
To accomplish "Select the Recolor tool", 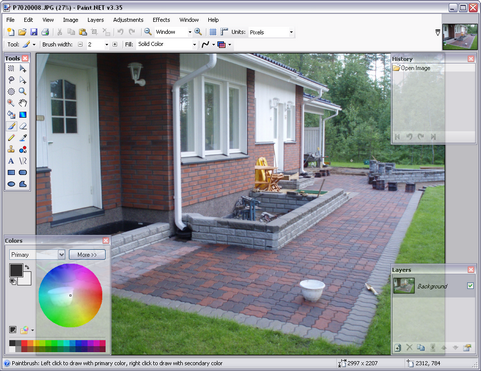I will pos(23,149).
